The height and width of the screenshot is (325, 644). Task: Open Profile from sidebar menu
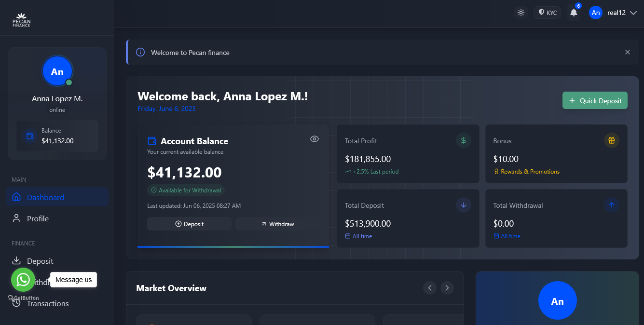[38, 218]
